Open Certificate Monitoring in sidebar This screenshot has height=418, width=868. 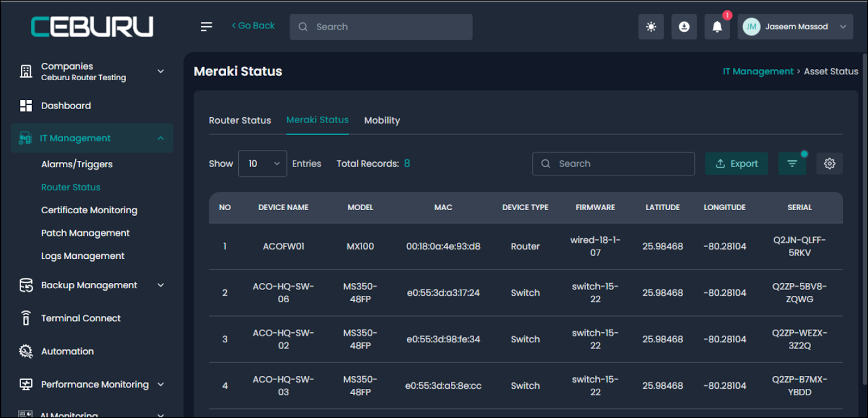90,210
